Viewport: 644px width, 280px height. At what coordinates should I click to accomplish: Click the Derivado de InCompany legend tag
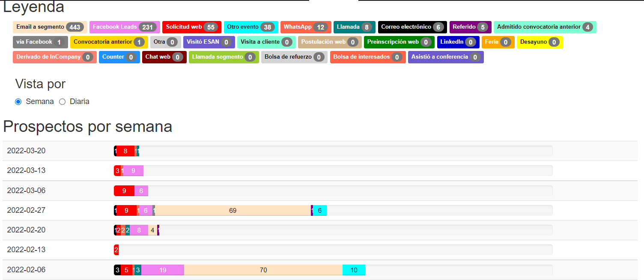point(55,57)
